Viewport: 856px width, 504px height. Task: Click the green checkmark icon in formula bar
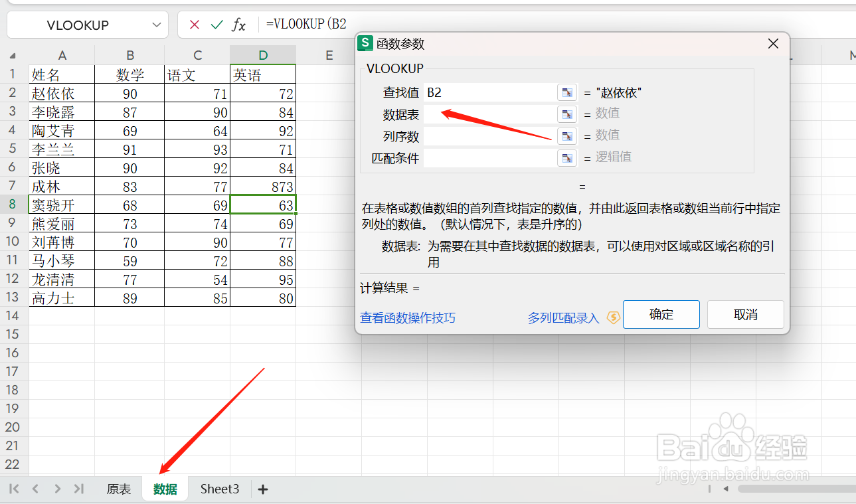point(216,25)
